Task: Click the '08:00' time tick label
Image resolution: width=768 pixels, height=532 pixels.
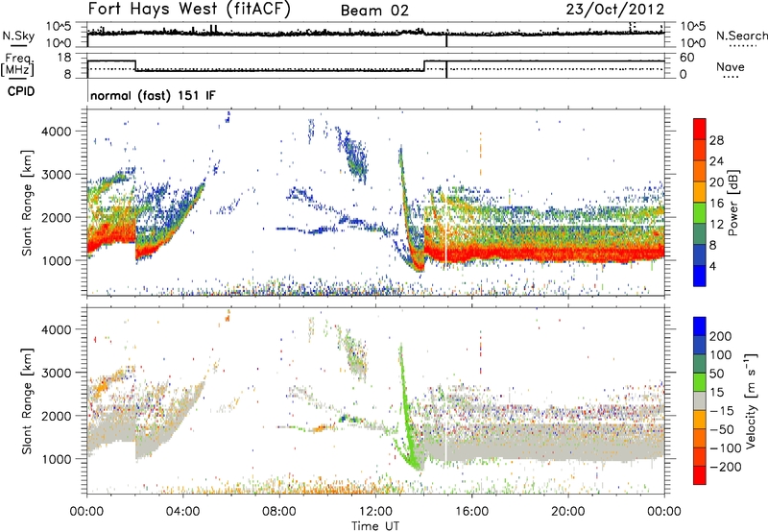Action: (279, 512)
